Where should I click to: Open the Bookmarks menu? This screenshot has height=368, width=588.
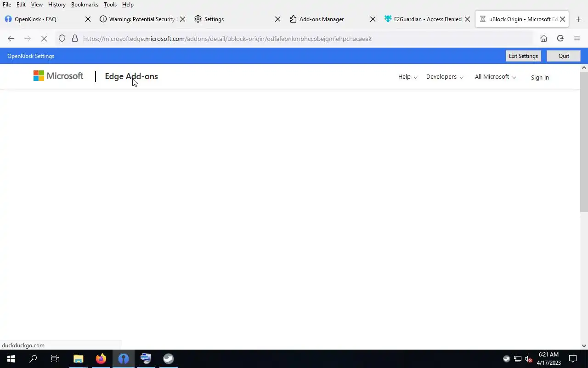[85, 5]
